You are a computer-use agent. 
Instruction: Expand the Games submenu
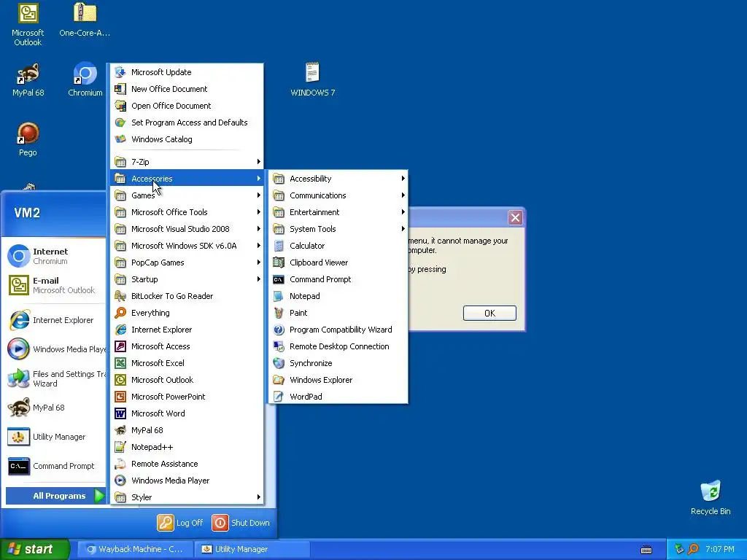tap(187, 195)
